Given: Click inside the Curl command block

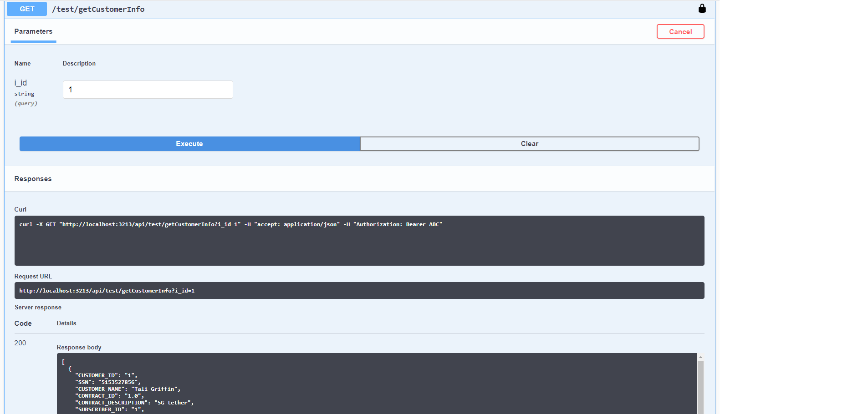Looking at the screenshot, I should [359, 240].
